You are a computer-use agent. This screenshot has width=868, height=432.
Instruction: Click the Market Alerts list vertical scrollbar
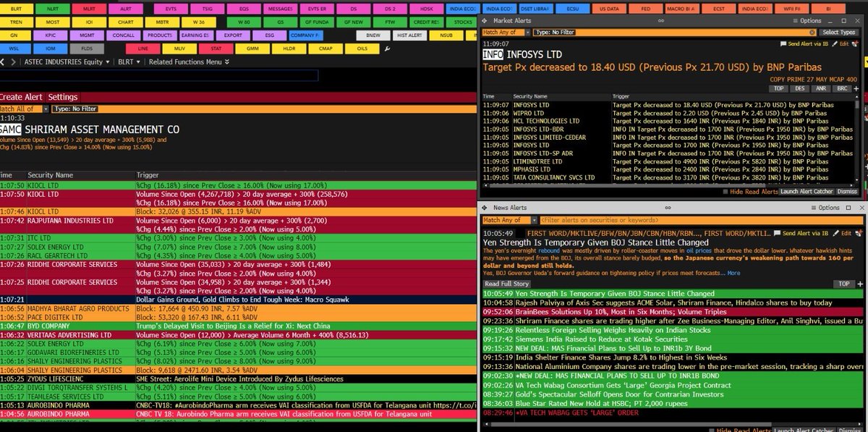click(x=859, y=137)
